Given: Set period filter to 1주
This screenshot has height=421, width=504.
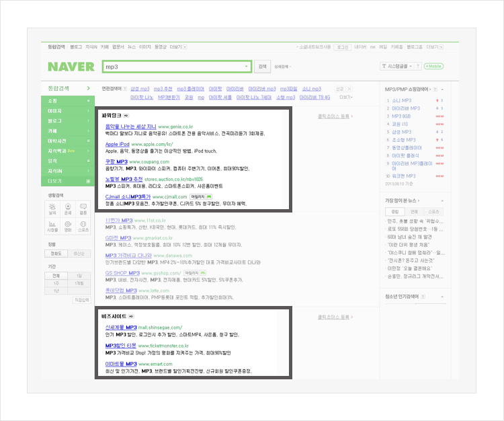Looking at the screenshot, I should (56, 283).
